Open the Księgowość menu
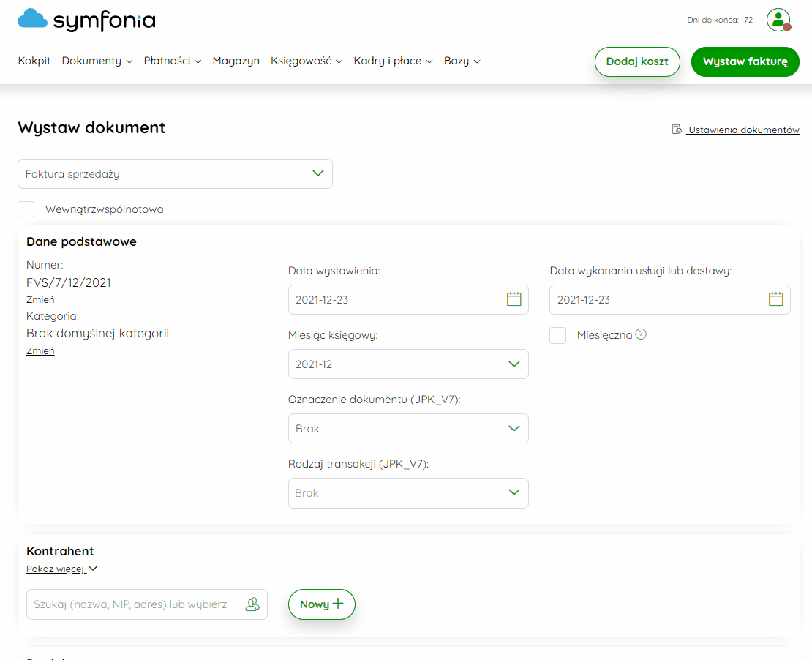 306,61
